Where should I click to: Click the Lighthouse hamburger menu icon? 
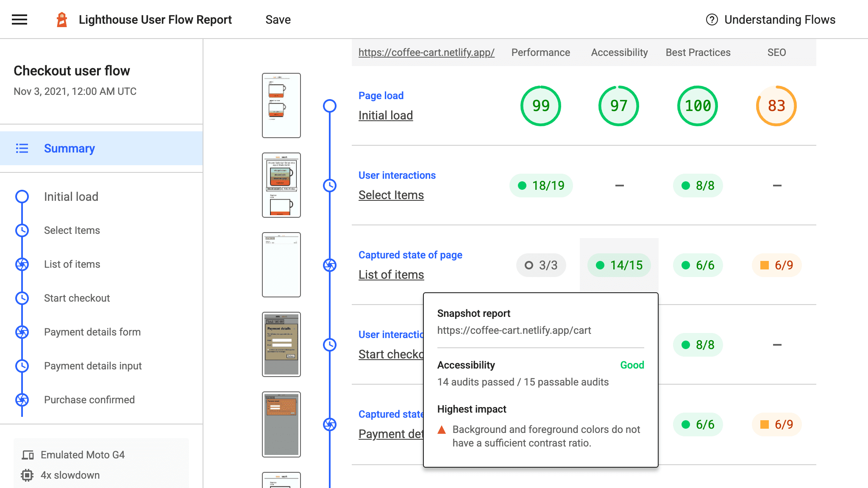pyautogui.click(x=19, y=19)
